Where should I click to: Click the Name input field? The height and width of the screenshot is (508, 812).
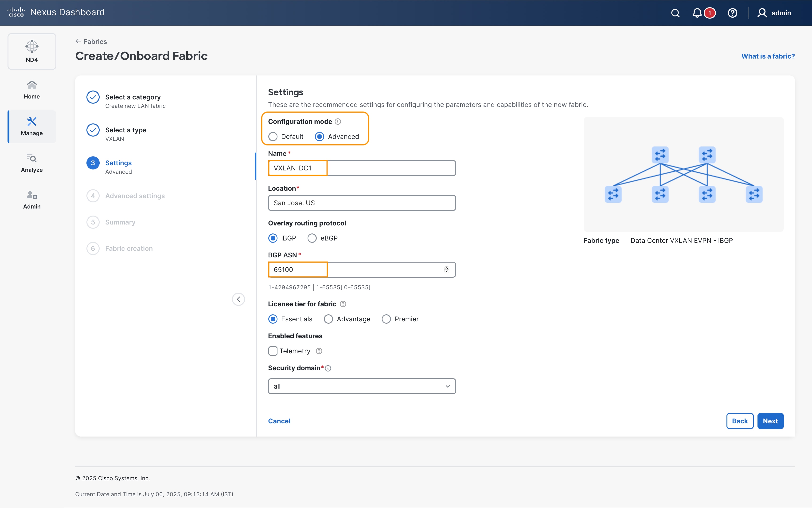click(x=362, y=168)
